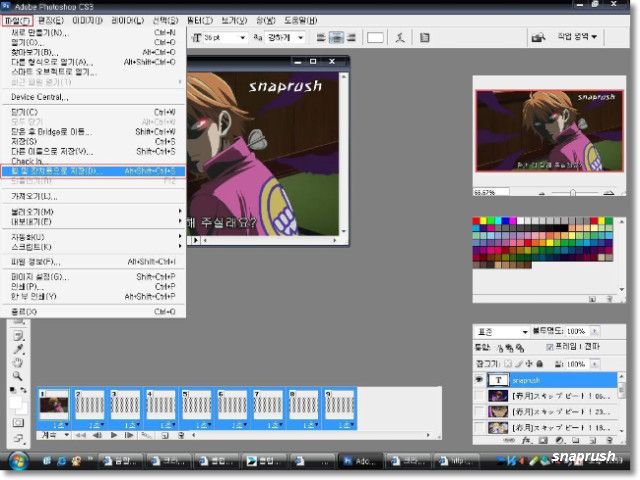This screenshot has width=640, height=480.
Task: Open the layer fill slider arrow
Action: tap(594, 364)
